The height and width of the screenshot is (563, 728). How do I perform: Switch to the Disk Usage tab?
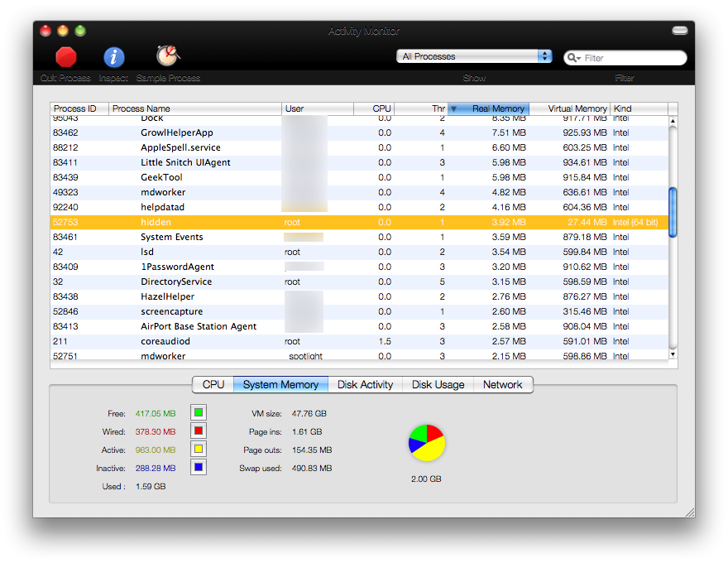pyautogui.click(x=438, y=385)
